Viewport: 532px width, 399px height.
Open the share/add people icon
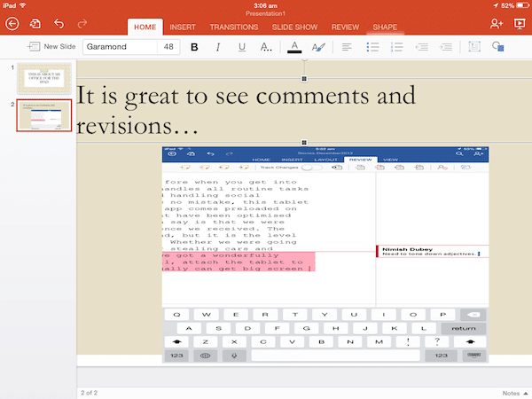coord(496,24)
